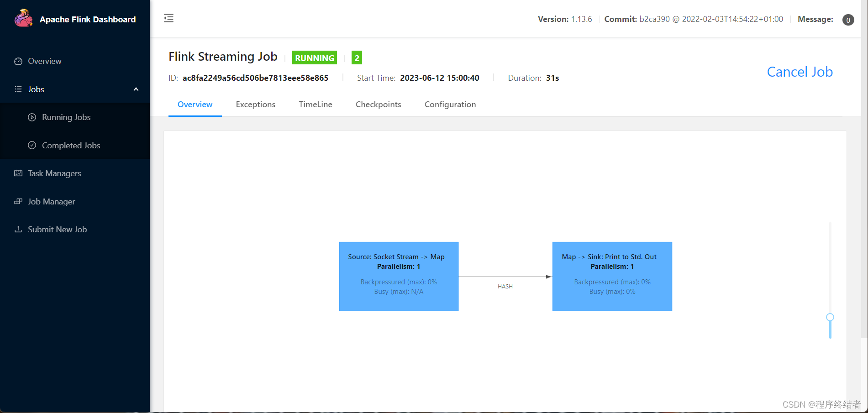Screen dimensions: 868x413
Task: Switch to the Checkpoints tab
Action: point(379,105)
